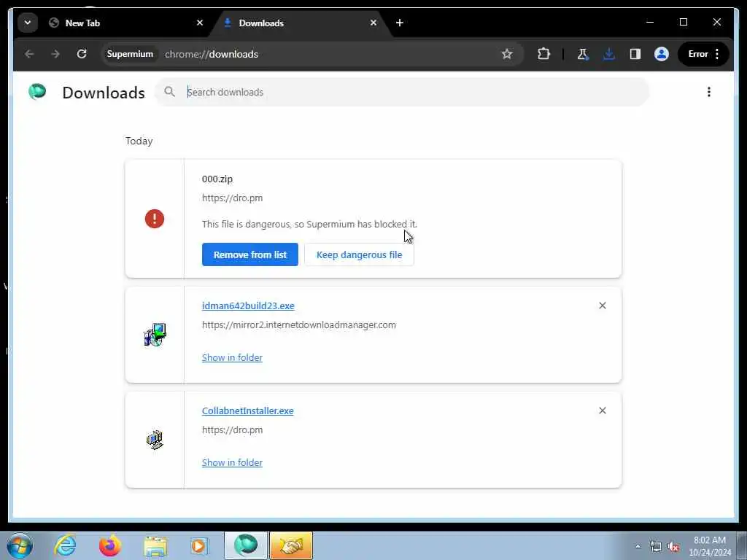Click the mirror2.internetdownloadmanager.com URL text

298,324
